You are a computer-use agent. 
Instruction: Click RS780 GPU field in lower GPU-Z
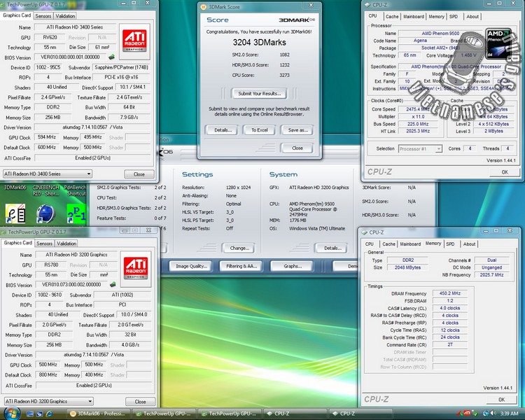click(x=51, y=265)
